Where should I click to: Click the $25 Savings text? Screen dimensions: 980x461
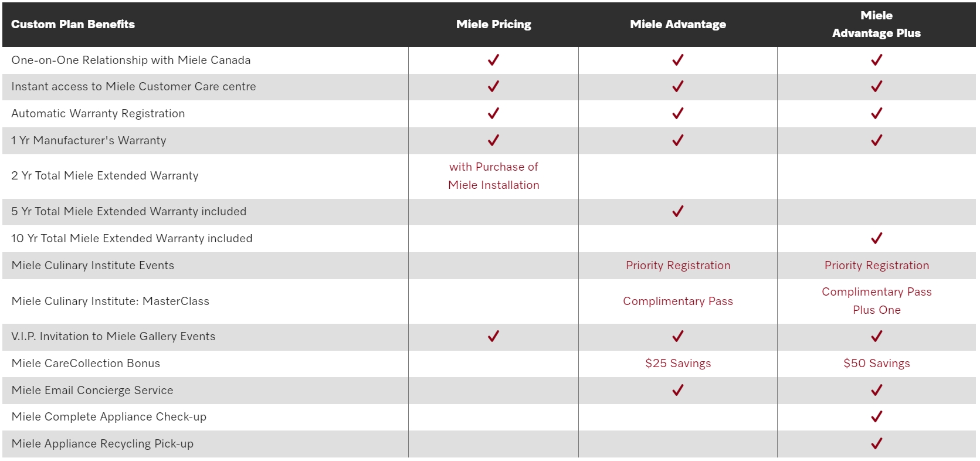coord(678,363)
